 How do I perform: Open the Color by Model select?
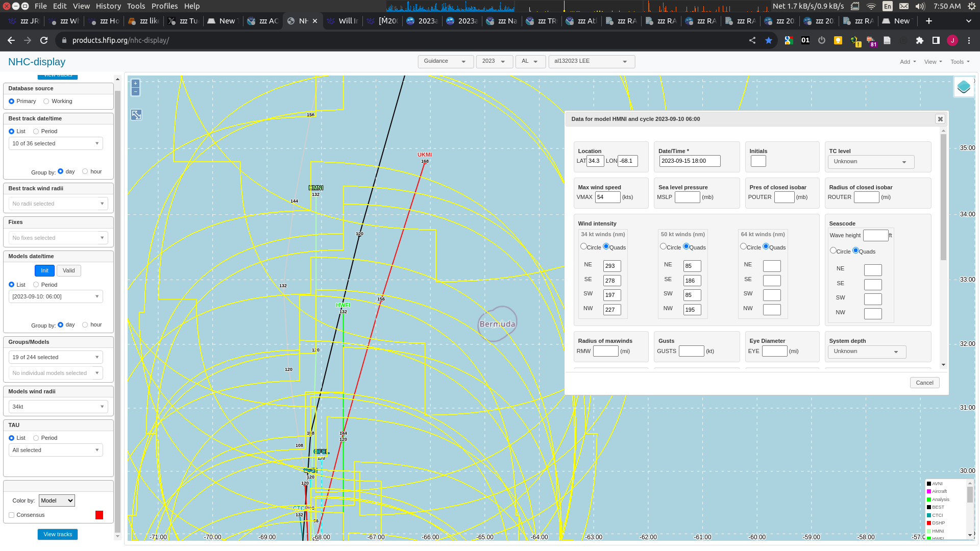[57, 500]
